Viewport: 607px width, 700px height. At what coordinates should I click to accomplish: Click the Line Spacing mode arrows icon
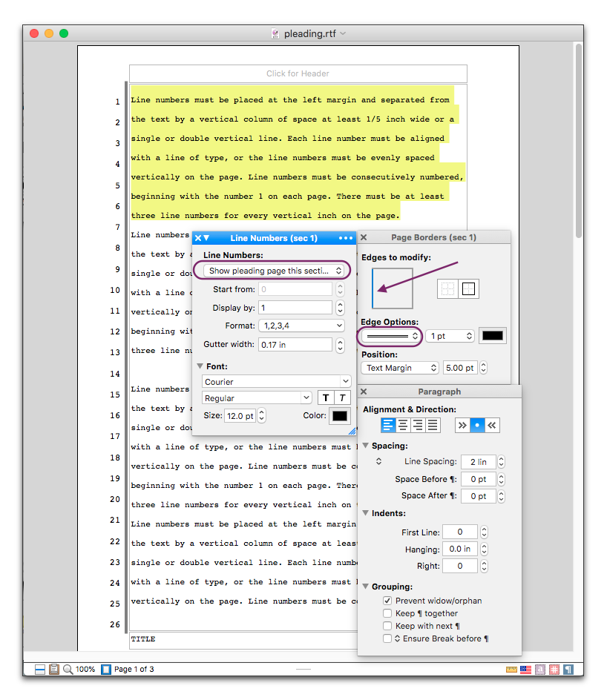click(378, 461)
